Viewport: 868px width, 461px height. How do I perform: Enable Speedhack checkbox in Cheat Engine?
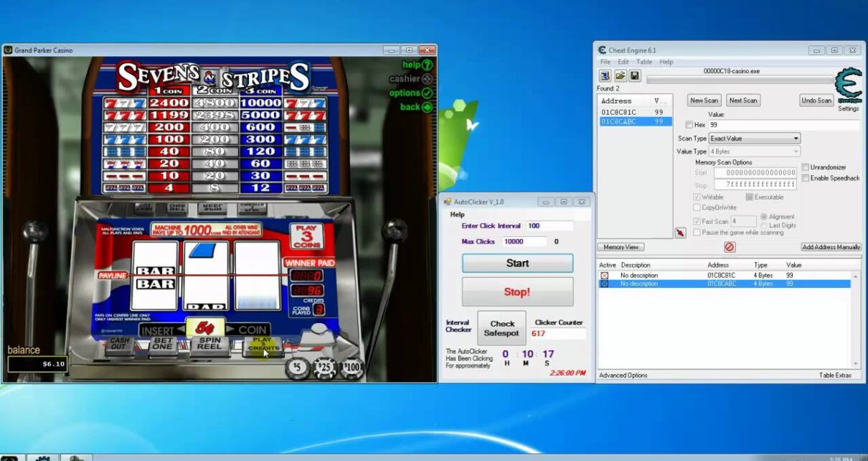point(806,178)
